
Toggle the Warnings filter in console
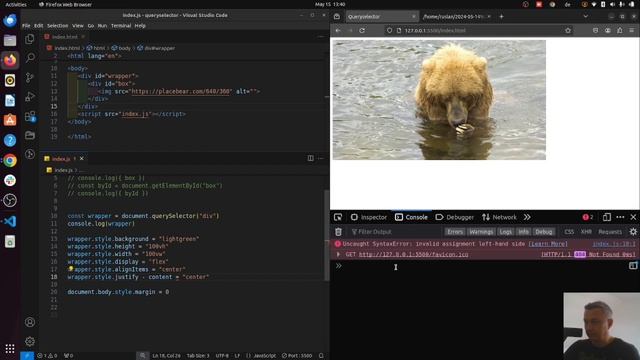pyautogui.click(x=481, y=232)
